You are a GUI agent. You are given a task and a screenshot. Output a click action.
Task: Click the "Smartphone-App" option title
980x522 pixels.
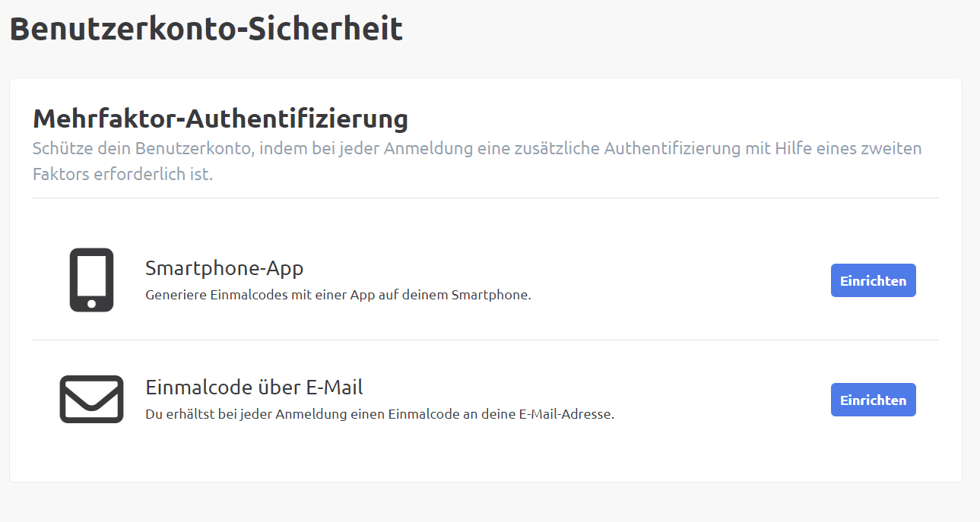coord(224,268)
